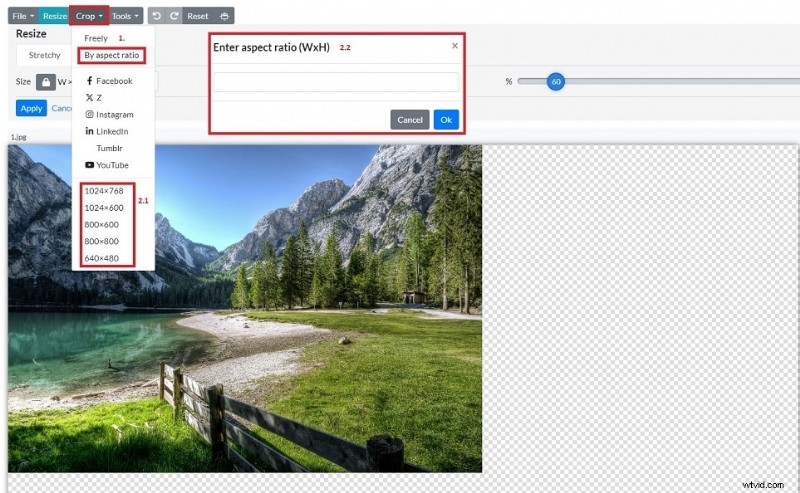Pick the 1024×600 crop size
The width and height of the screenshot is (800, 493).
(104, 208)
